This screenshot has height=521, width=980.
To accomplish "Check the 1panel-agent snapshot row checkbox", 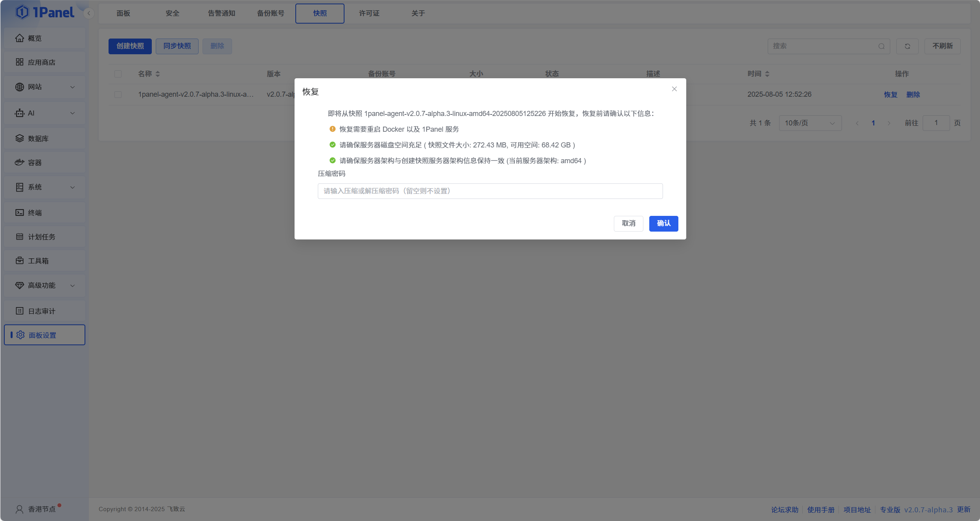I will 118,95.
